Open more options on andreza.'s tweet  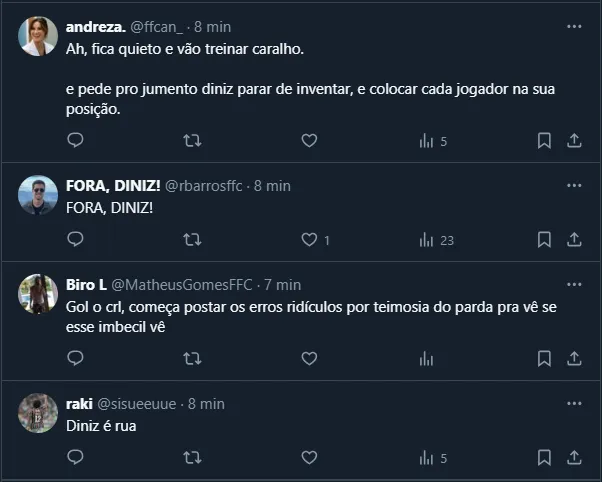573,26
